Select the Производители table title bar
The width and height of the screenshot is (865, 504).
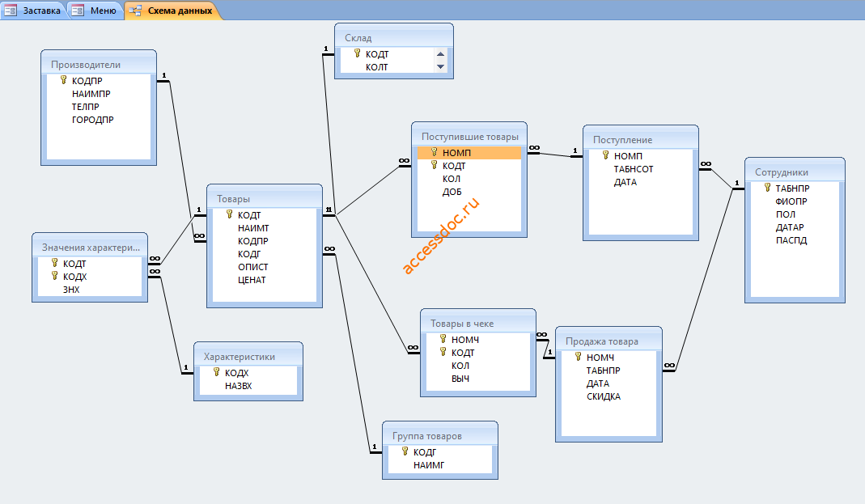(99, 65)
